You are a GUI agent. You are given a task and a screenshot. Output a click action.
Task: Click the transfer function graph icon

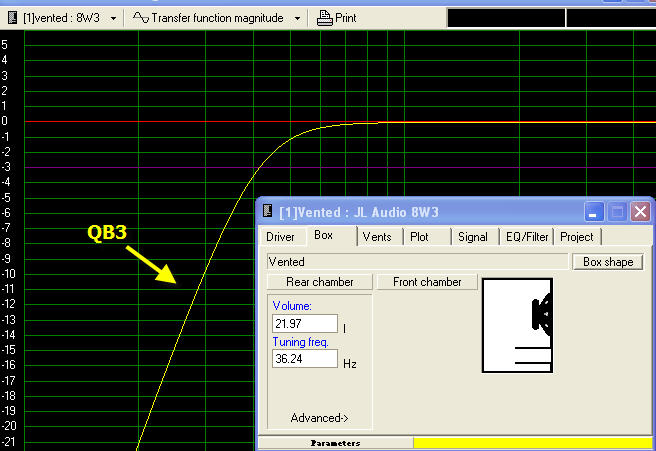coord(141,18)
